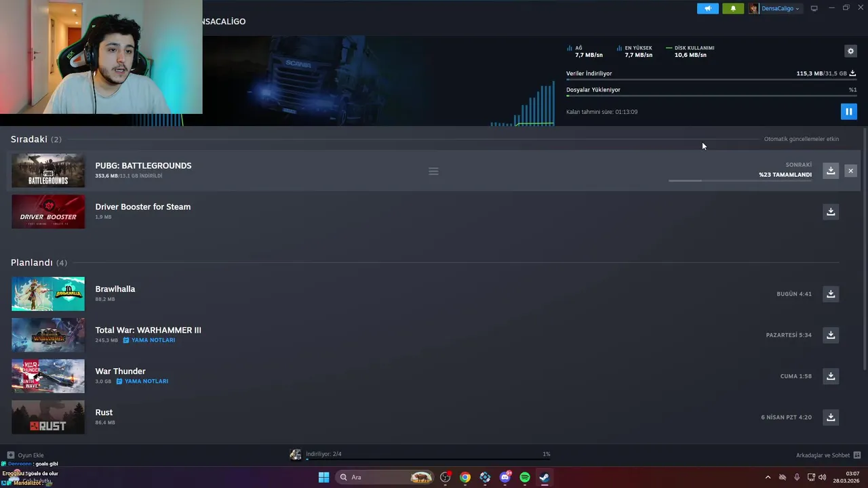Click PAZARTESİ 5:34 schedule time
This screenshot has height=488, width=868.
789,335
